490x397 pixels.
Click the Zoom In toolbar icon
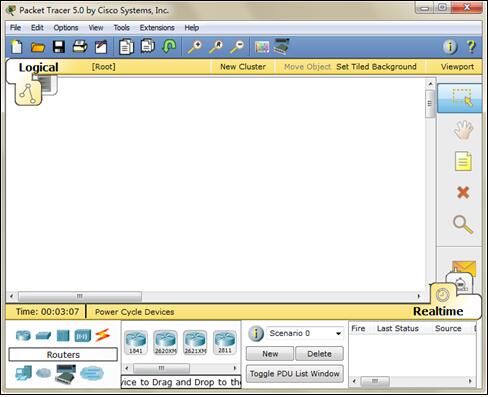(195, 47)
